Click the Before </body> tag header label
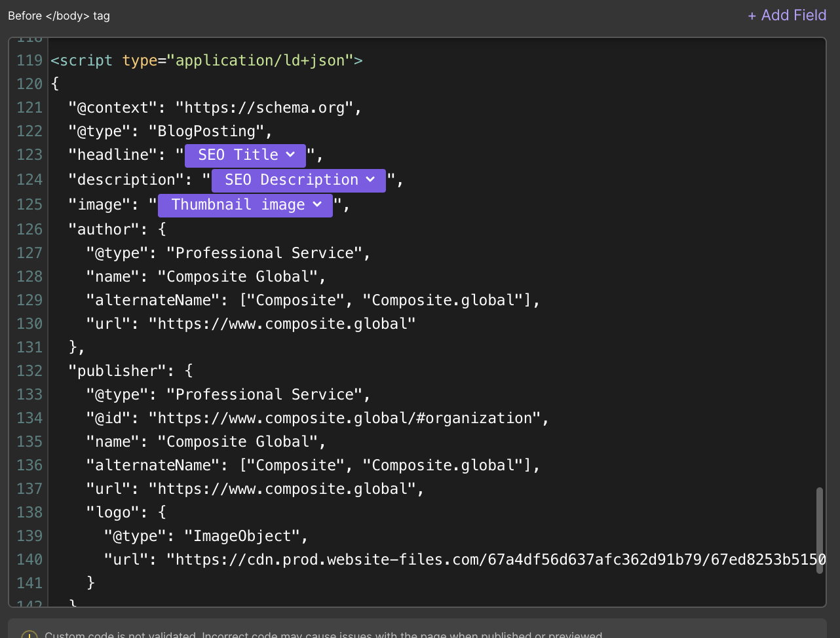840x638 pixels. coord(58,15)
